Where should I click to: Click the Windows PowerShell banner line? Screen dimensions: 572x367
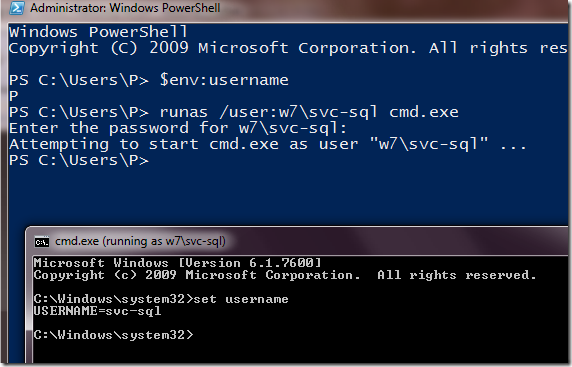point(98,32)
